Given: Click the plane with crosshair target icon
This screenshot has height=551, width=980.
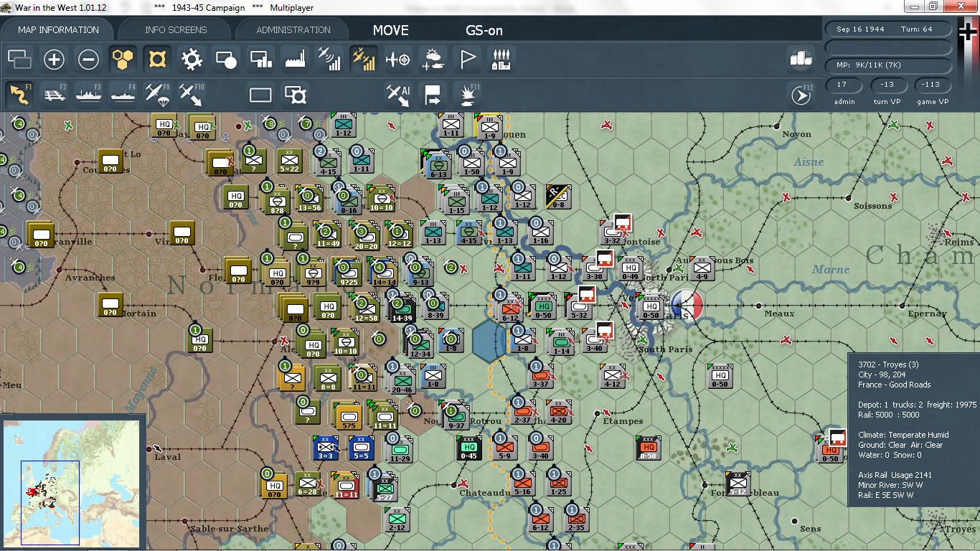Looking at the screenshot, I should 398,60.
